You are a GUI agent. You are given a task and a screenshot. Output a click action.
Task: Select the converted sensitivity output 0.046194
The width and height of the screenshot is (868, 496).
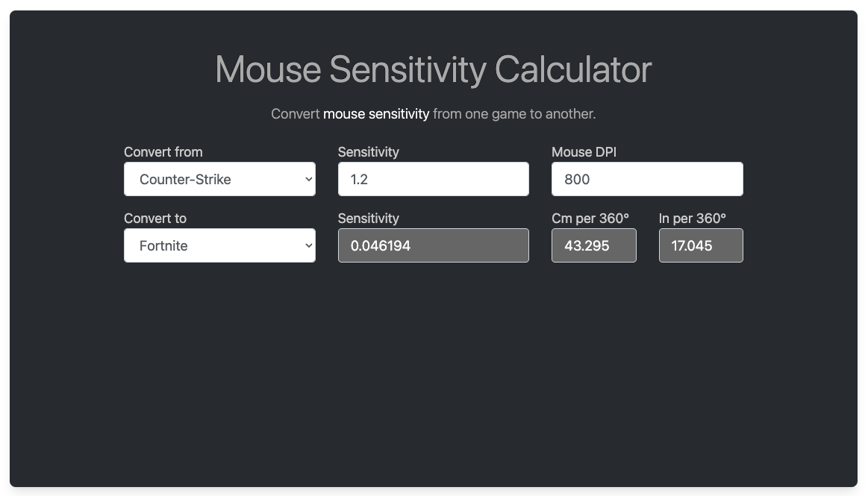(x=433, y=245)
